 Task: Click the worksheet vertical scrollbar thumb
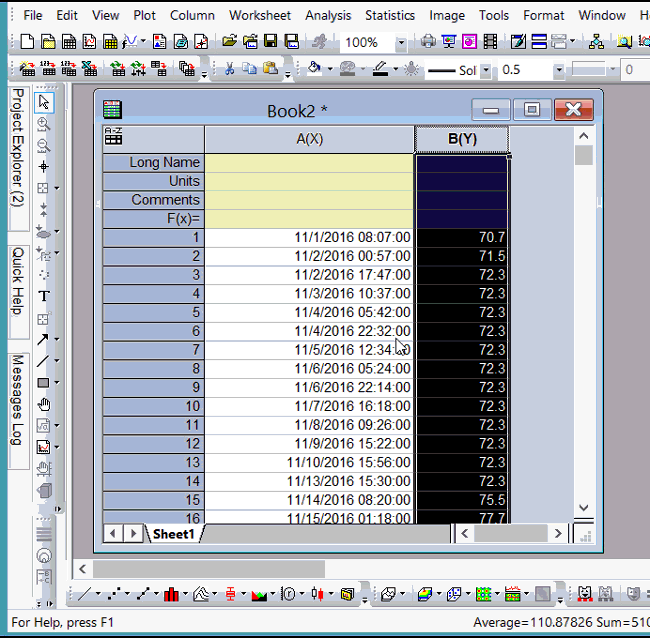584,156
